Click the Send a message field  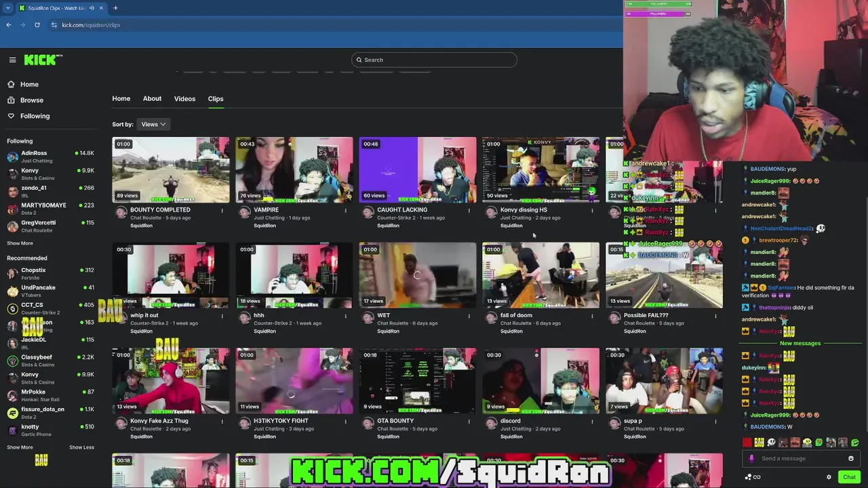point(802,459)
